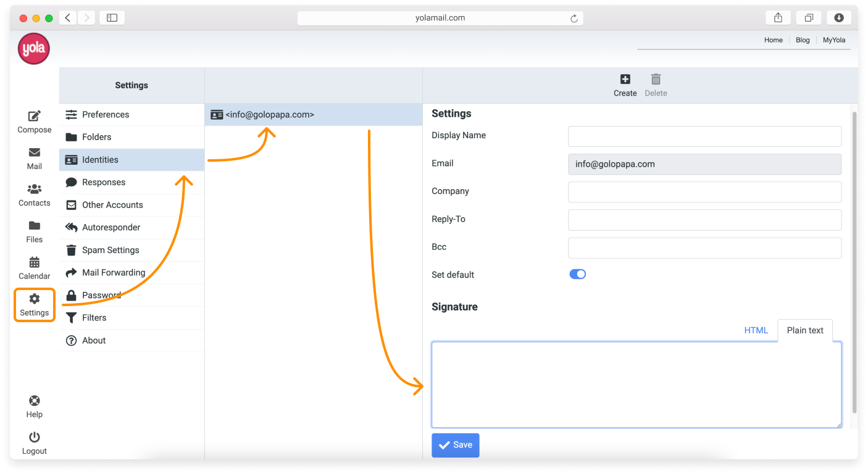Toggle the Set default switch

tap(577, 274)
